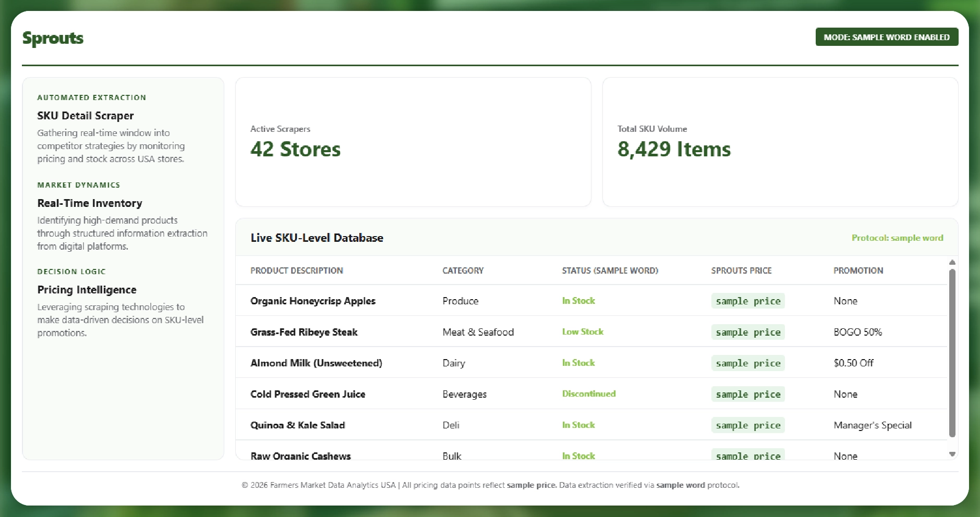Click the sample price tag for Almond Milk
980x517 pixels.
click(x=747, y=363)
